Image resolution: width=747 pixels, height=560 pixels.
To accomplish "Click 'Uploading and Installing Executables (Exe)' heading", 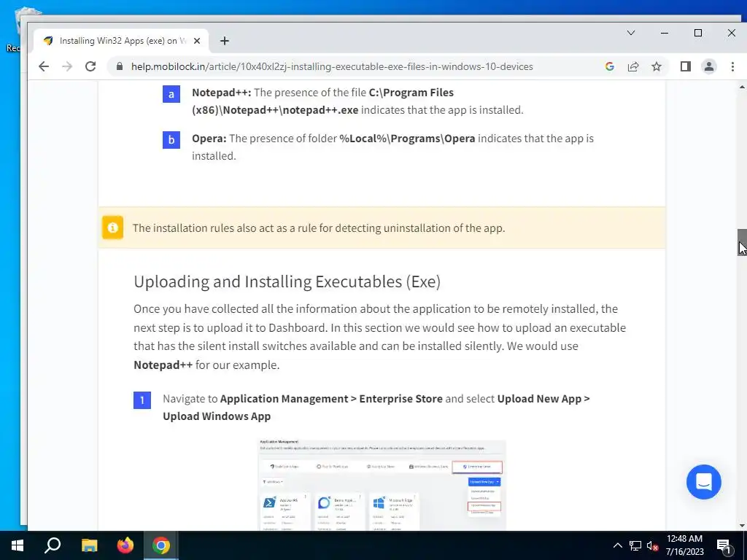I will coord(287,281).
